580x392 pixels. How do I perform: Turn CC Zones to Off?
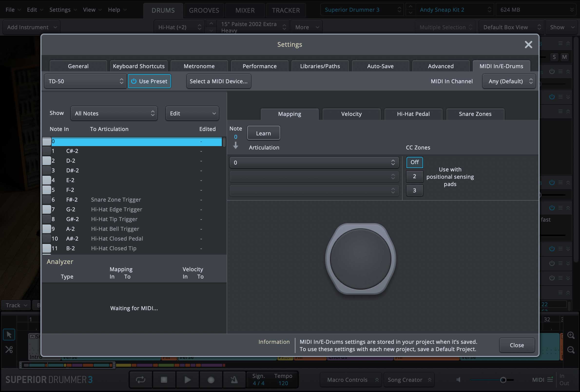414,162
